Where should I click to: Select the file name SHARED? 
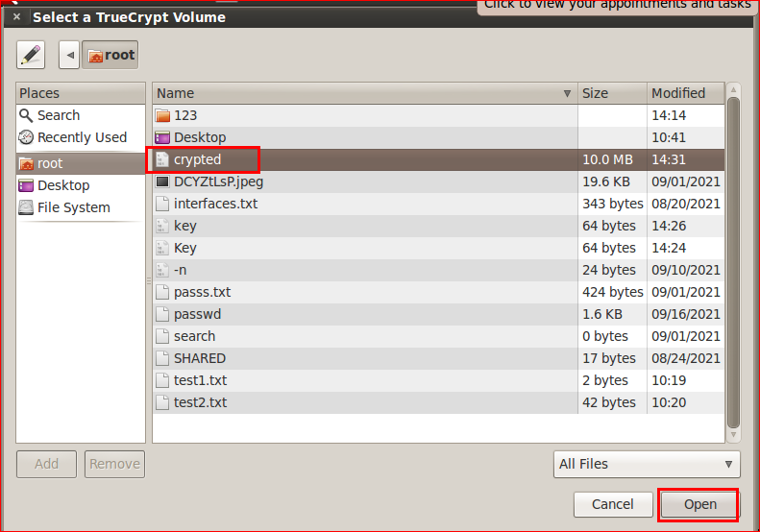click(200, 358)
